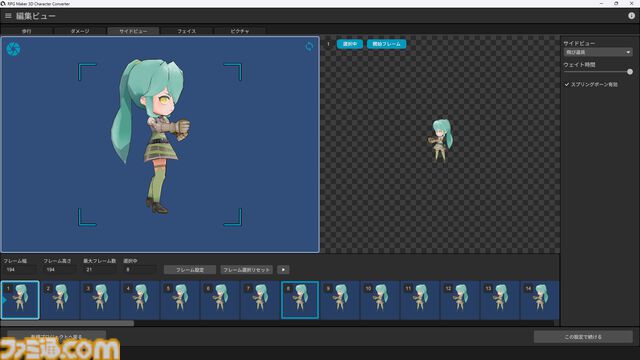Click the frame strip horizontal scrollbar
Image resolution: width=640 pixels, height=360 pixels.
click(67, 323)
